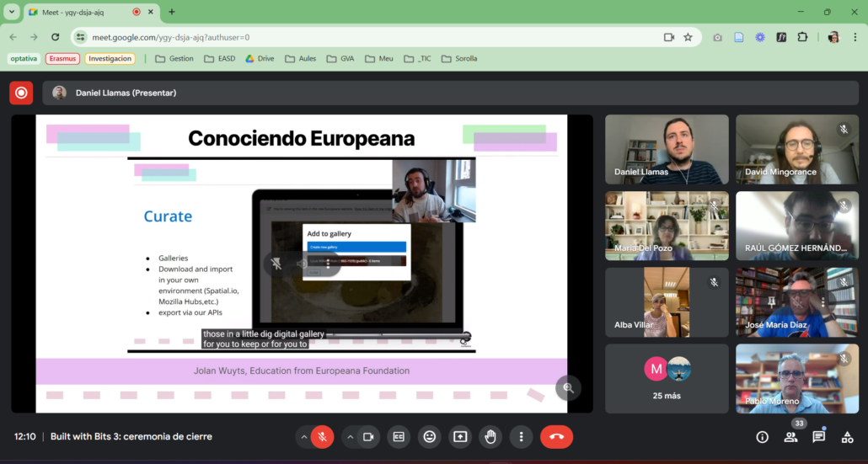The height and width of the screenshot is (464, 868).
Task: Bookmark this page with star icon
Action: point(689,37)
